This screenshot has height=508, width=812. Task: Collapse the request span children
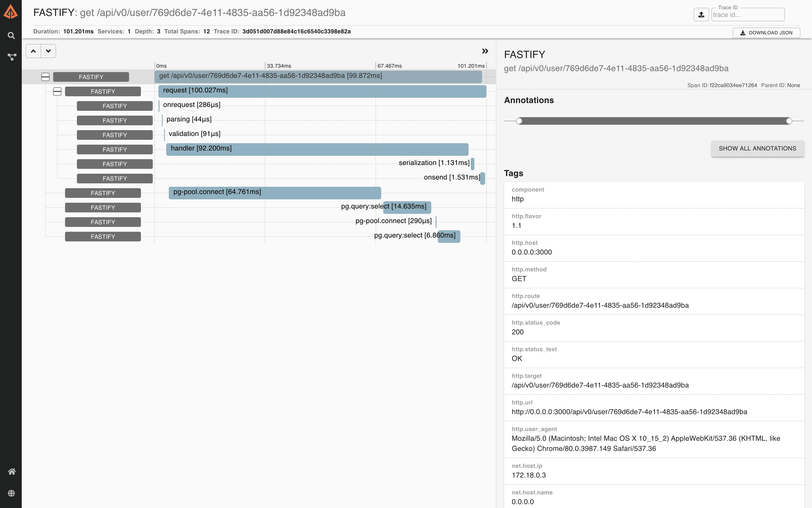point(57,91)
